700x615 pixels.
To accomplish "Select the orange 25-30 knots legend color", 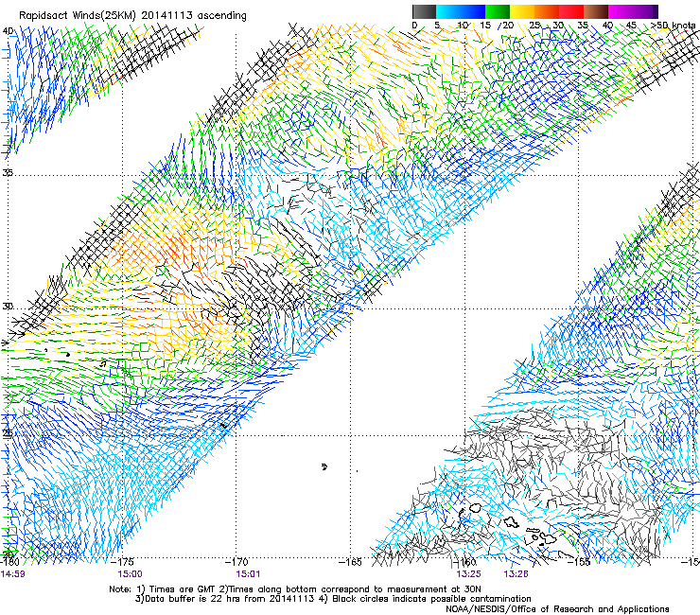I will pyautogui.click(x=547, y=11).
